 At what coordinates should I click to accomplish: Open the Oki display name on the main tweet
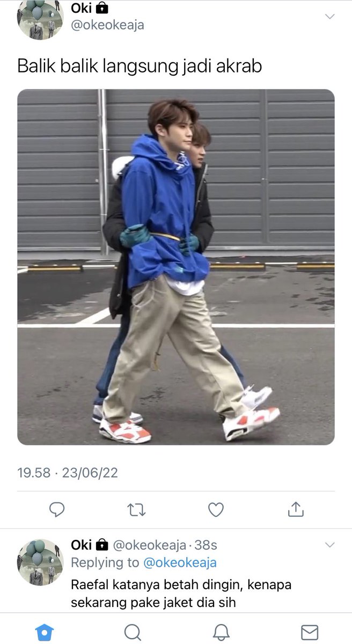pyautogui.click(x=80, y=8)
